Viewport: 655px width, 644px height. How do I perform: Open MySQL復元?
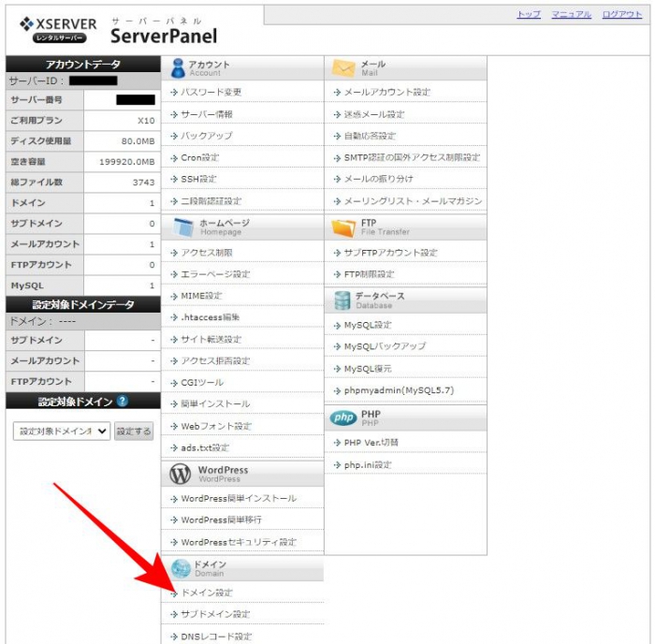(368, 369)
